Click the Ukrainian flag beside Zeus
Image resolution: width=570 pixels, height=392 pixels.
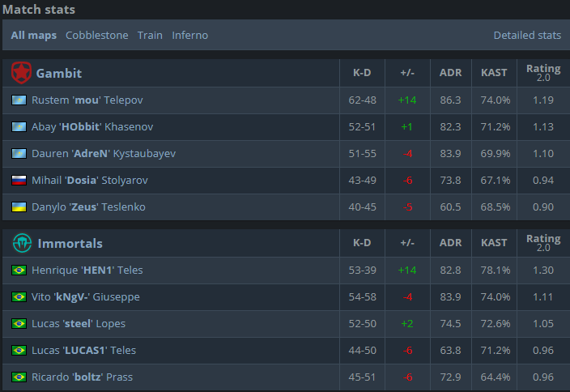(x=19, y=207)
